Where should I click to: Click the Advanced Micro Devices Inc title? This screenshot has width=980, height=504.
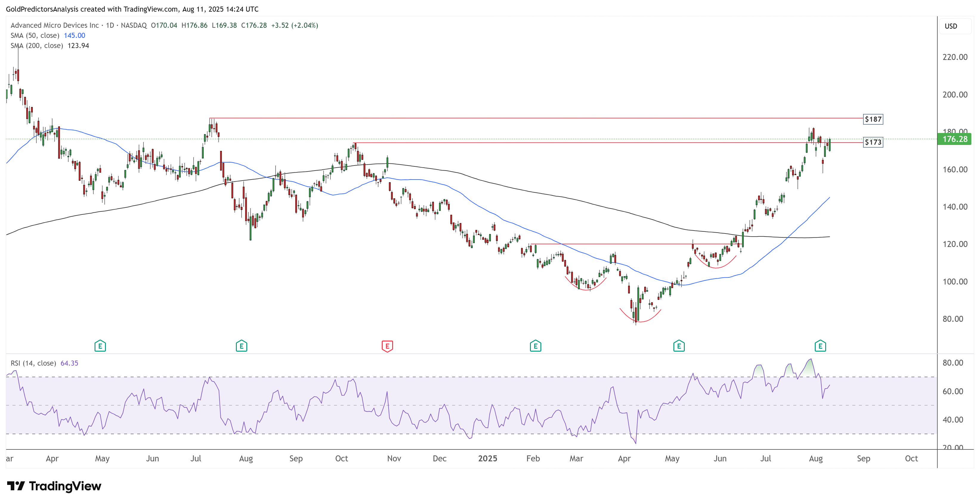[55, 25]
